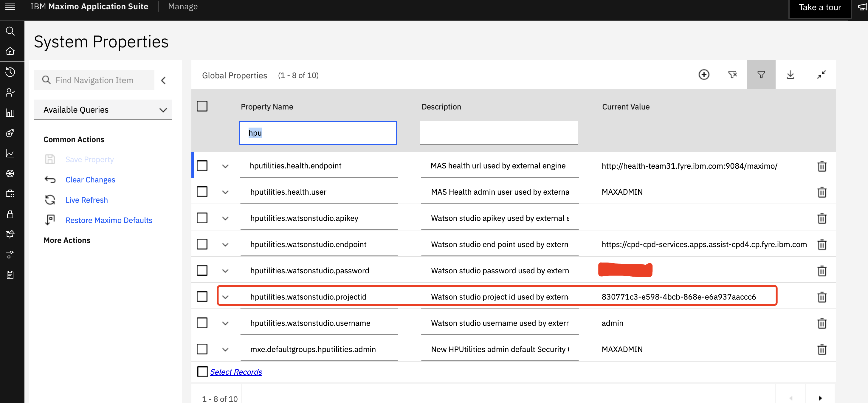Open the Available Queries dropdown

tap(103, 110)
